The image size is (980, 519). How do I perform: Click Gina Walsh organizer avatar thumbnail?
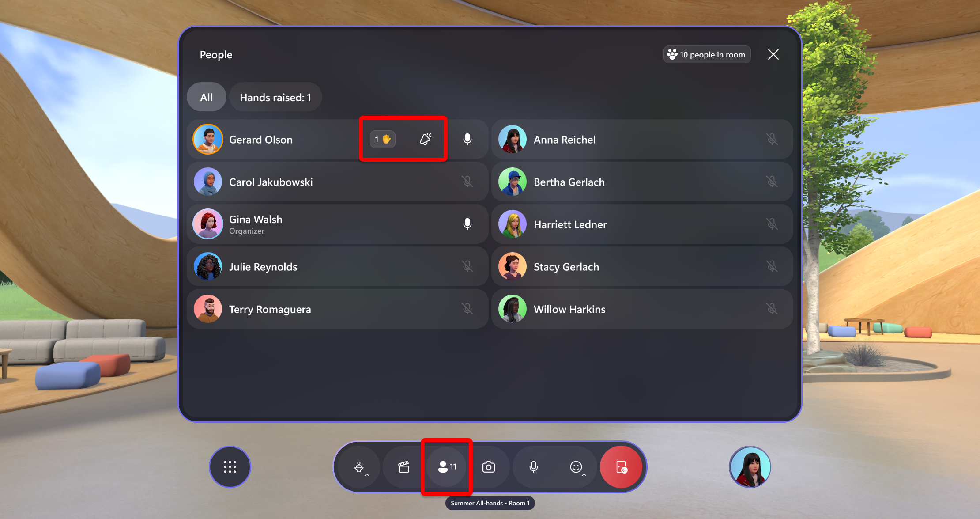(x=209, y=224)
